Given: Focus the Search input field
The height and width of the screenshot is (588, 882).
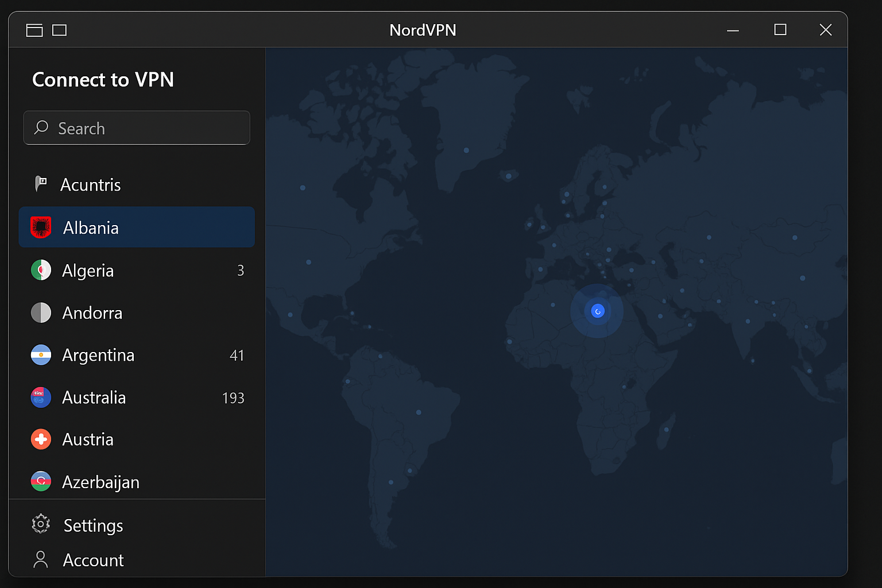Looking at the screenshot, I should coord(137,127).
